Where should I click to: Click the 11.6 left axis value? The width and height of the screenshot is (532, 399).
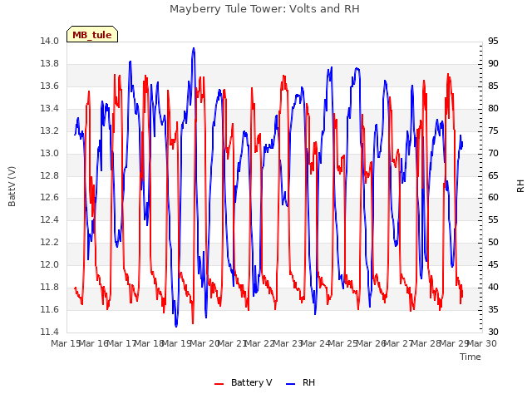point(50,309)
